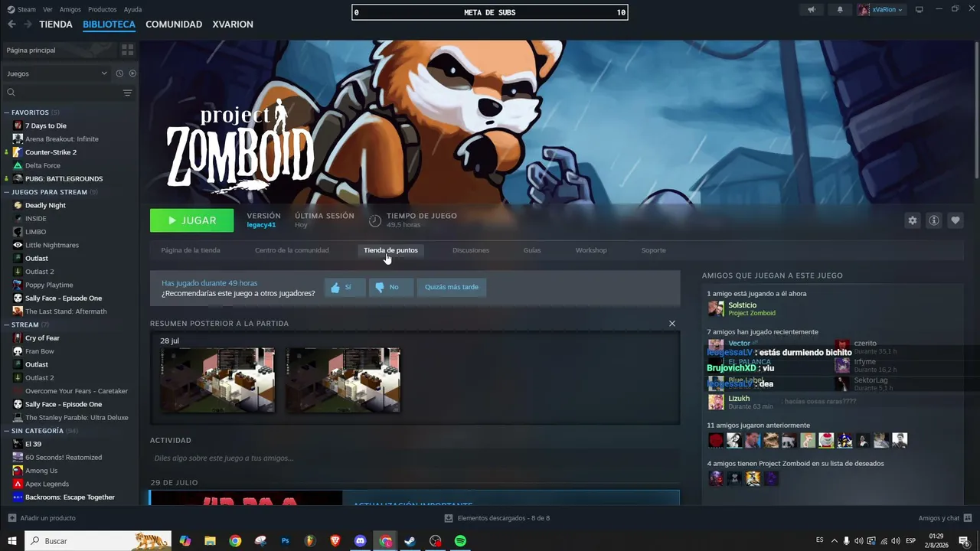The image size is (980, 551).
Task: Open Photoshop from the taskbar
Action: pyautogui.click(x=285, y=541)
